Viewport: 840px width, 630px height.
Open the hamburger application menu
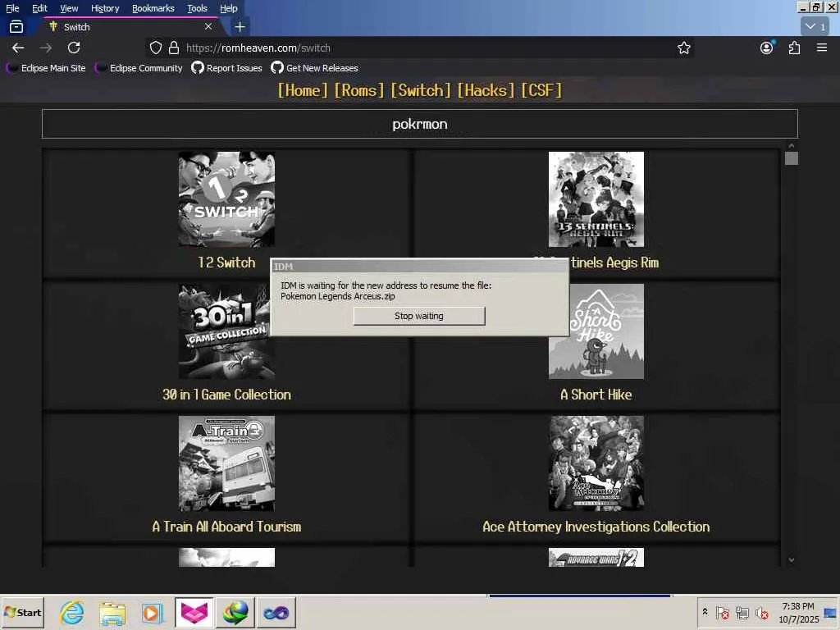[822, 48]
